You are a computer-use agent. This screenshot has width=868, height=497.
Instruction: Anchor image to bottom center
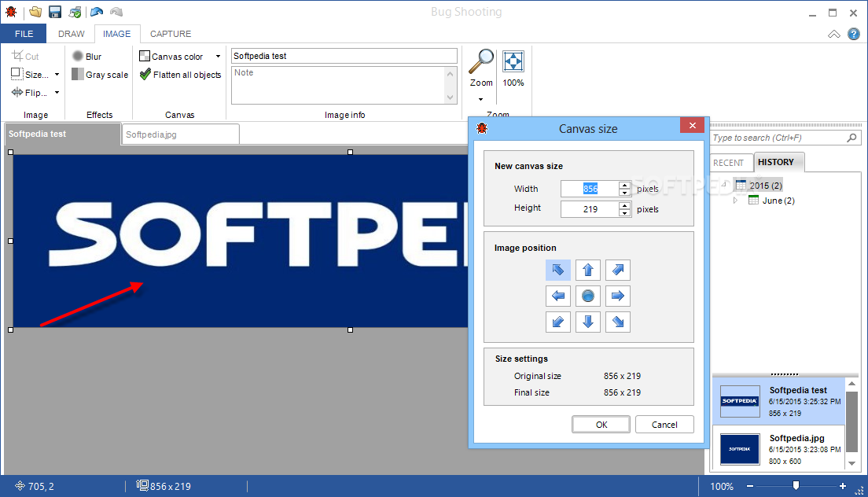point(588,322)
